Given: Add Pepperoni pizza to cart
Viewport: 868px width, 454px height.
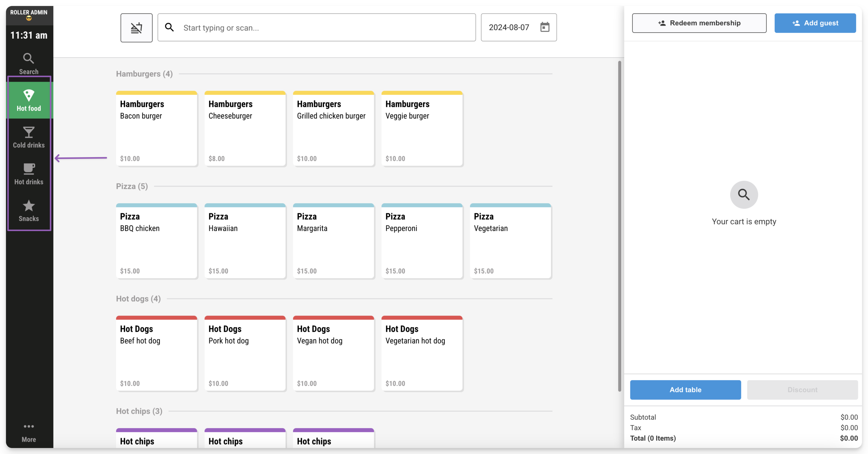Looking at the screenshot, I should pos(422,241).
